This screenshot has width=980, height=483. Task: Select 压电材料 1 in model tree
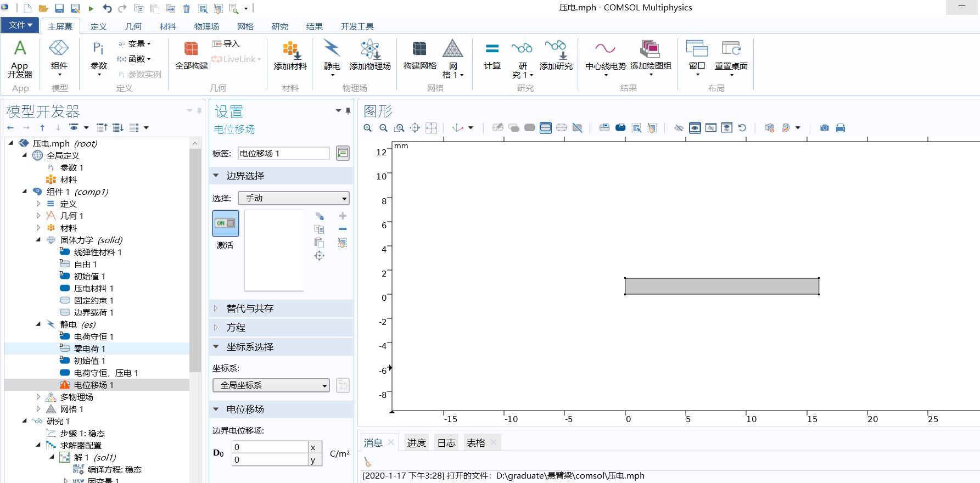point(93,288)
